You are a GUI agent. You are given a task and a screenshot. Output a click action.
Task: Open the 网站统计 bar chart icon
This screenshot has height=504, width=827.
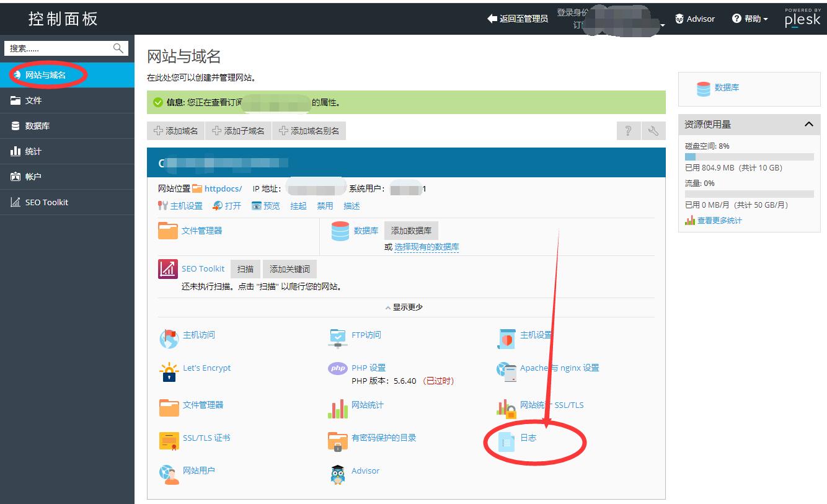point(337,409)
